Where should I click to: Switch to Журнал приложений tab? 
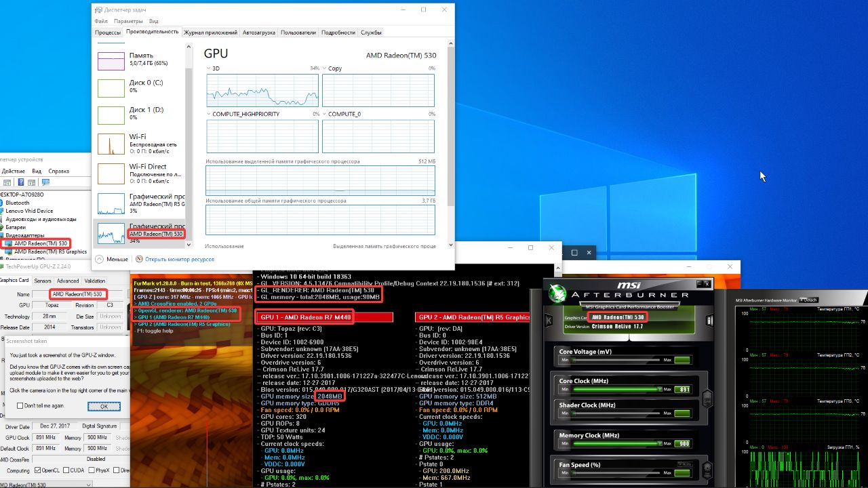coord(210,32)
